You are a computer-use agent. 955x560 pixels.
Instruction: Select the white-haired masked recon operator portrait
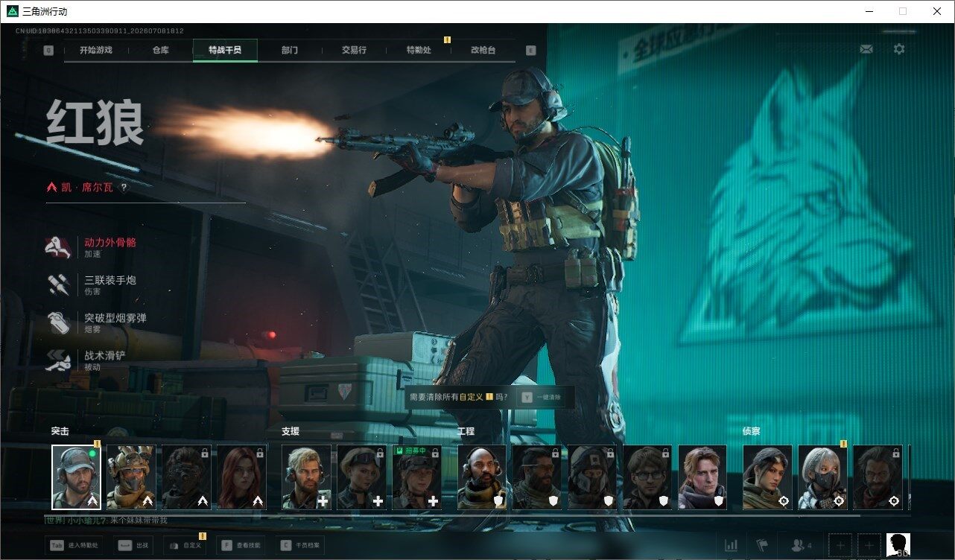pyautogui.click(x=822, y=477)
